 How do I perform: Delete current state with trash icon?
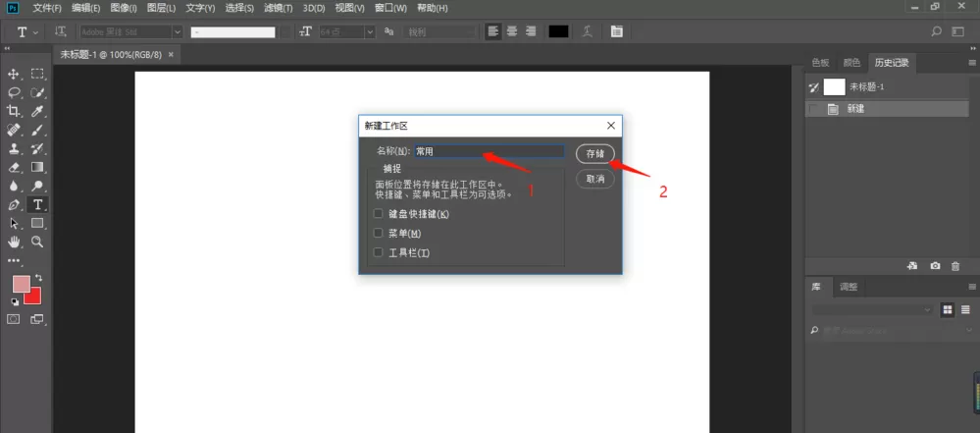point(955,266)
